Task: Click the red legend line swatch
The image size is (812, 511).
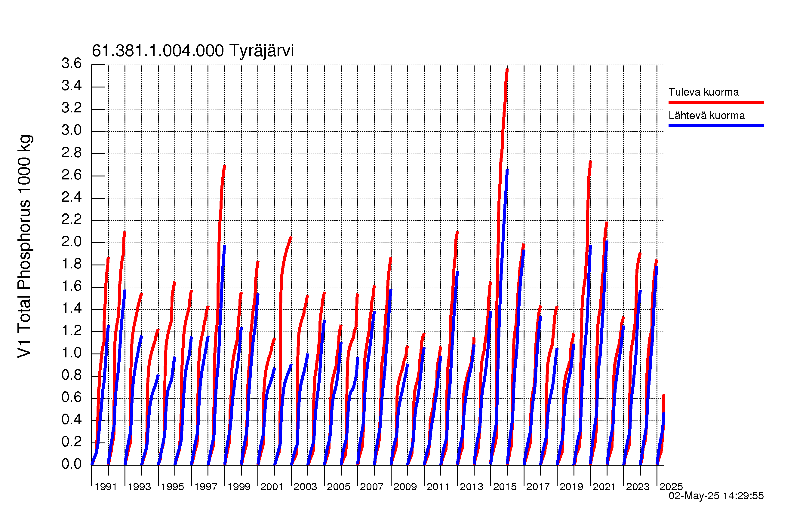Action: click(x=716, y=102)
